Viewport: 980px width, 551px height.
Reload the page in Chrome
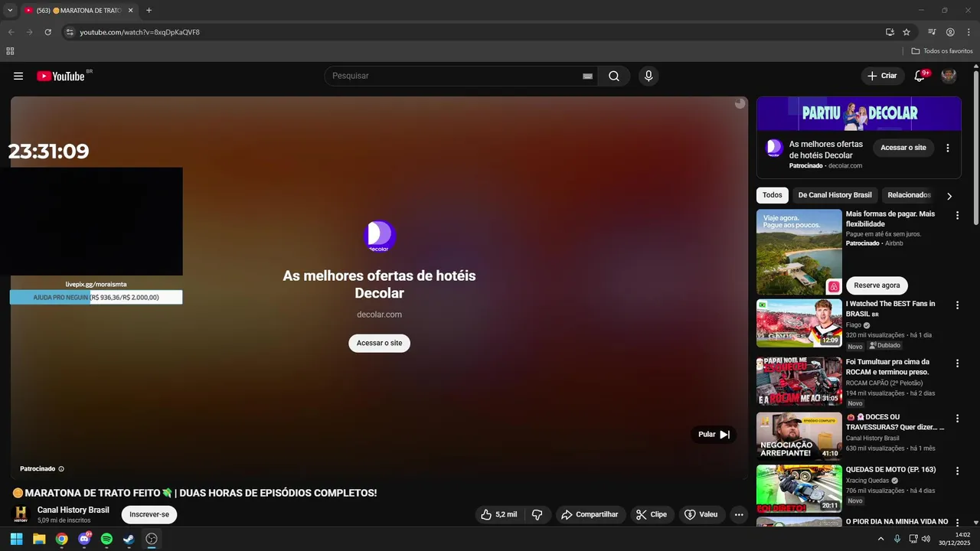47,32
